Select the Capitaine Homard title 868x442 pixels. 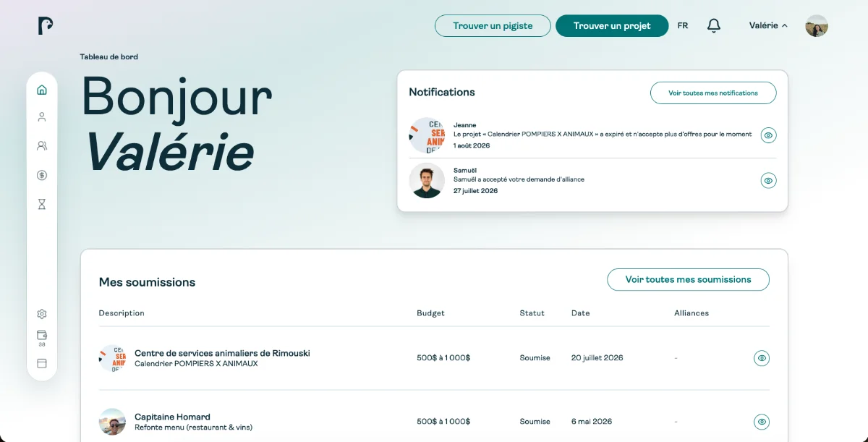tap(172, 417)
